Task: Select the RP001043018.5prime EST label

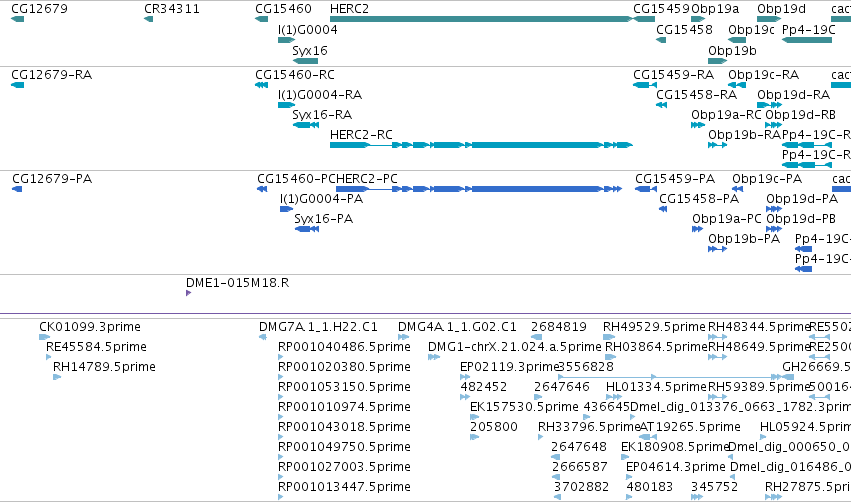Action: coord(344,427)
